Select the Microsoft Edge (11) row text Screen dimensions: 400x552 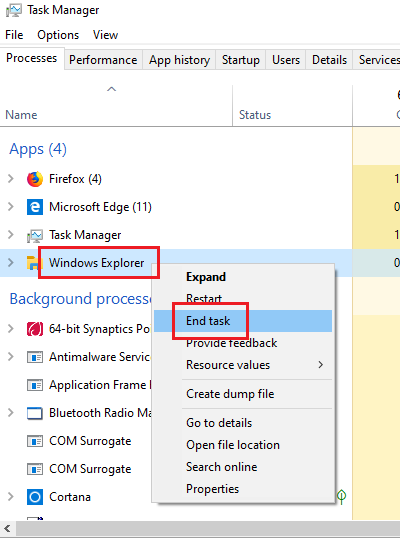click(x=100, y=207)
